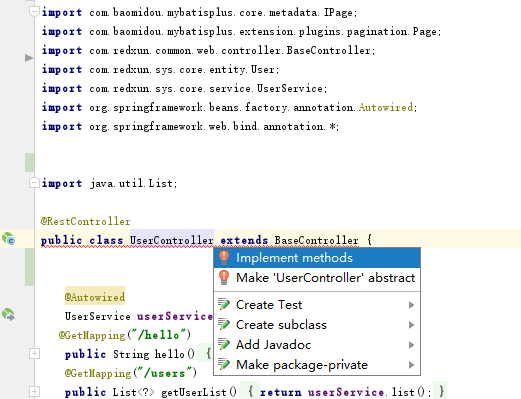Click pagination.Page import line
Screen dimensions: 521x399
pyautogui.click(x=242, y=31)
